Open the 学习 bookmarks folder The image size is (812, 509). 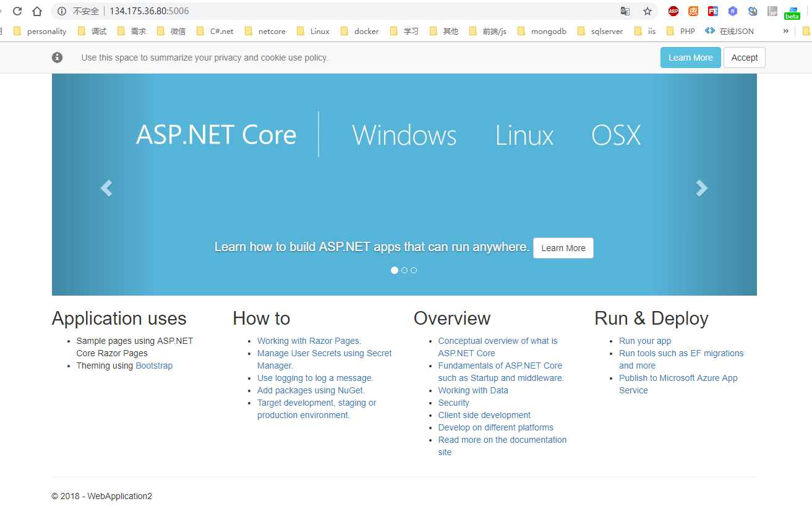[x=404, y=31]
